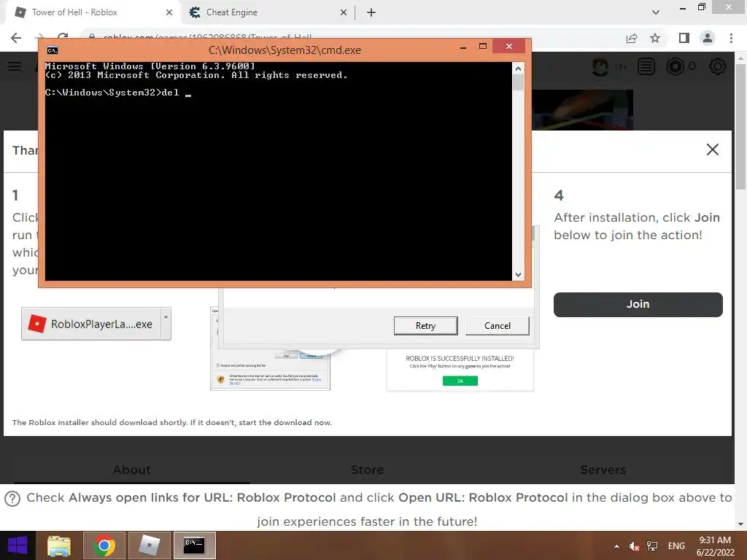The image size is (747, 560).
Task: Open File Explorer from the taskbar
Action: pyautogui.click(x=59, y=545)
